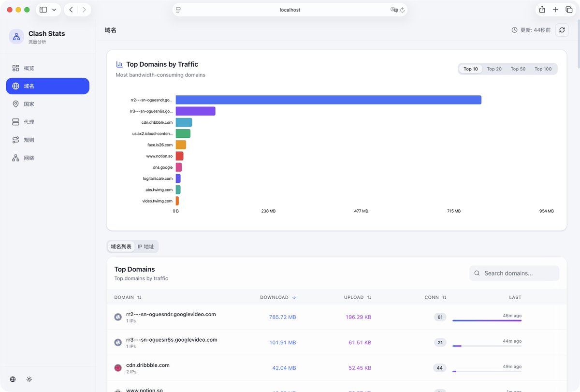
Task: Go back with Safari's back arrow
Action: pos(71,10)
